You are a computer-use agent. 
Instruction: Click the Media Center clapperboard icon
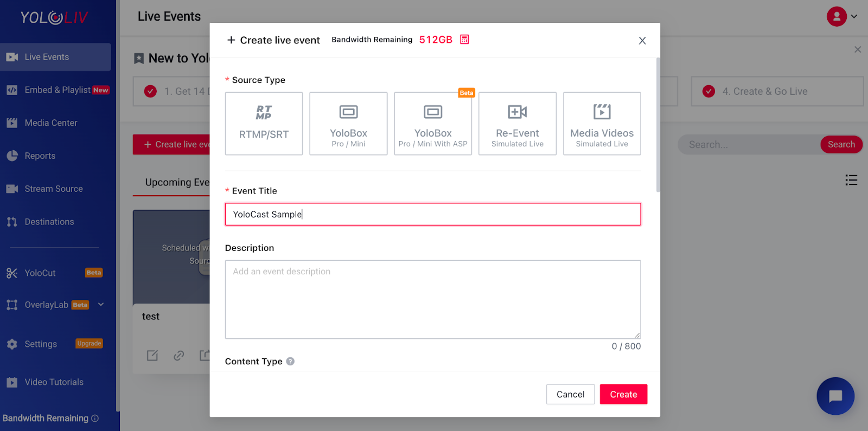click(12, 123)
